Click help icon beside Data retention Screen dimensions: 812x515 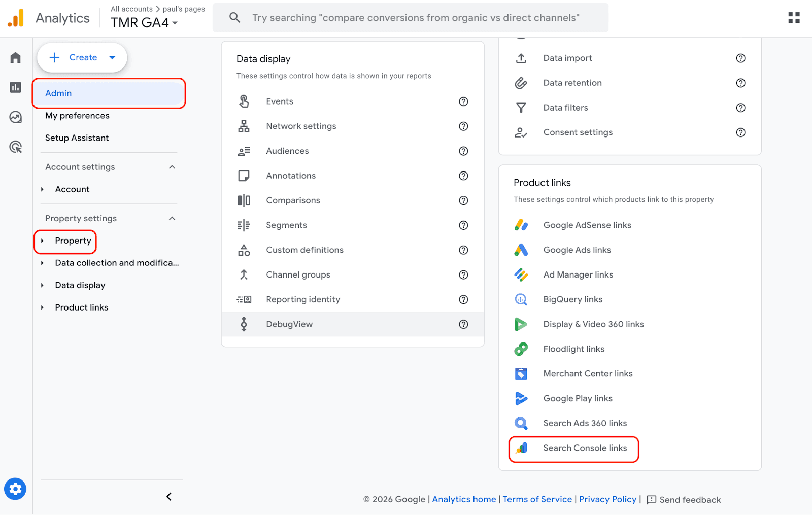click(x=740, y=83)
